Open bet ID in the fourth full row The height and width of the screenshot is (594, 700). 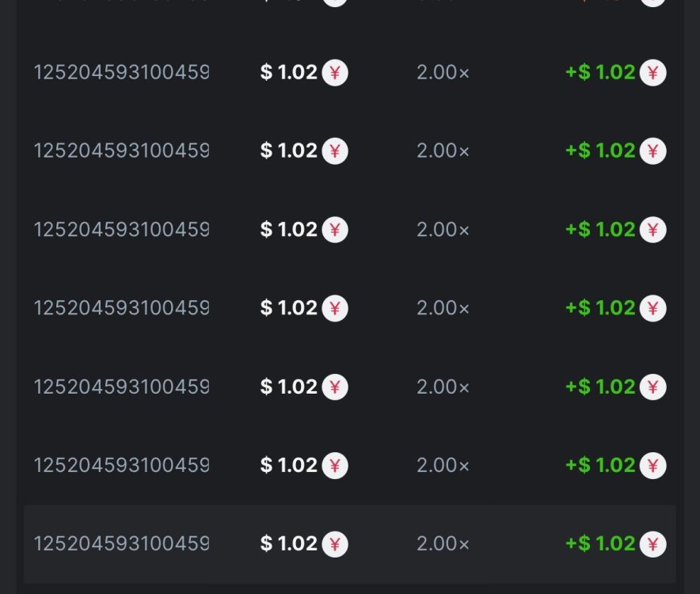click(121, 308)
